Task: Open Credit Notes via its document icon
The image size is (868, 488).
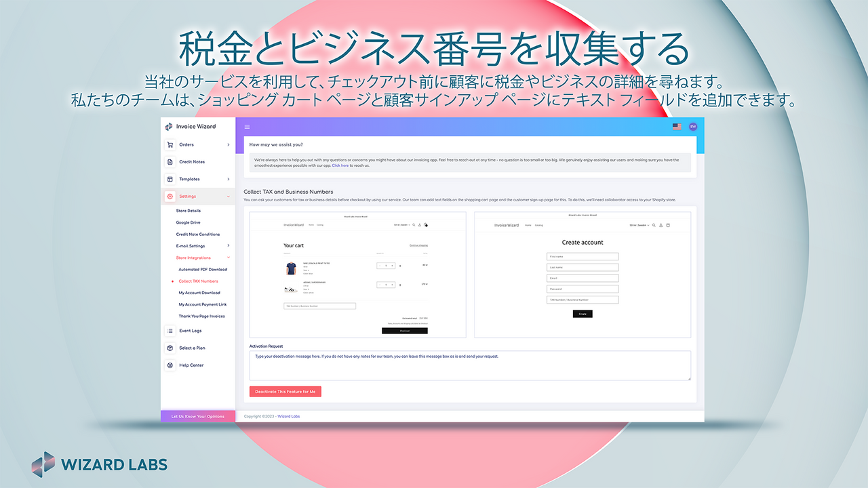Action: click(170, 162)
